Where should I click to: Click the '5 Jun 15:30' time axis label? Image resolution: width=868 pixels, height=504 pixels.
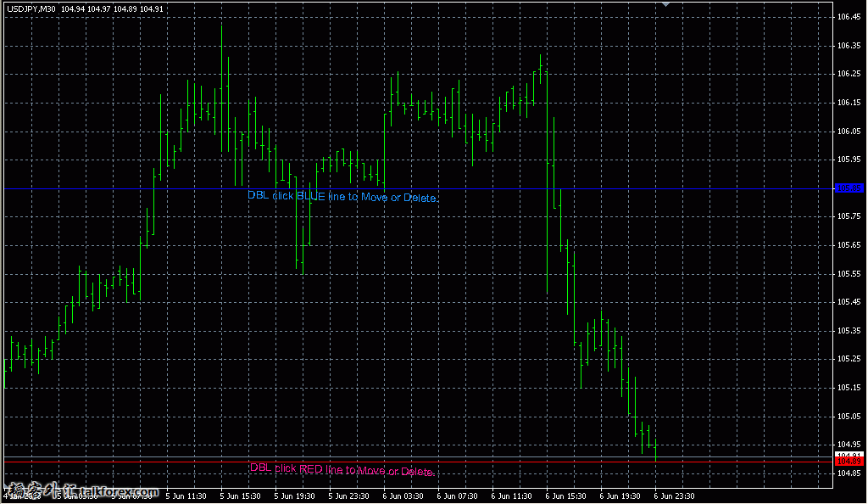[x=240, y=496]
